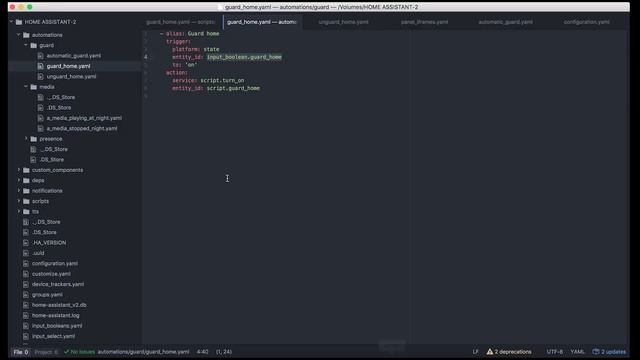Switch to guard_home.yaml — scripts tab
Screen dimensions: 640x360
180,22
